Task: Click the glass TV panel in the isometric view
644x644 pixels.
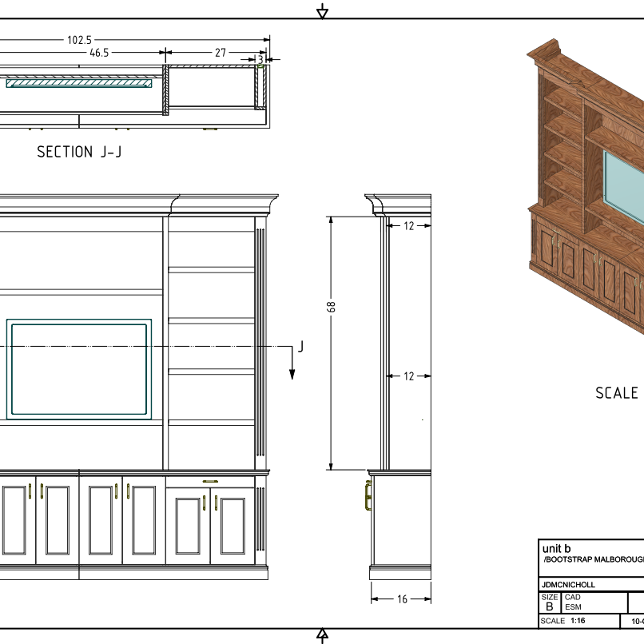Action: click(x=623, y=184)
